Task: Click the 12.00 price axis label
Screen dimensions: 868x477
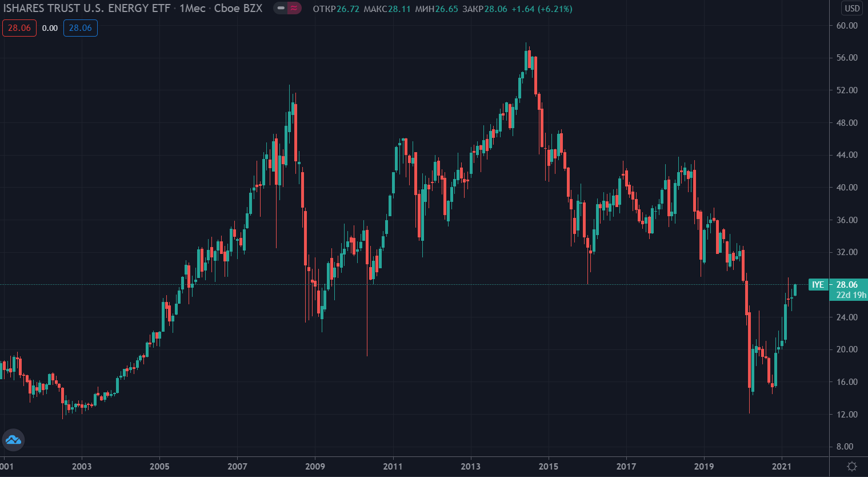Action: [847, 415]
